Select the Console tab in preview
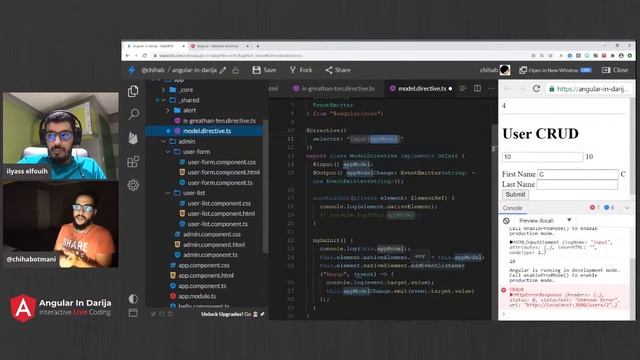640x360 pixels. (x=513, y=208)
